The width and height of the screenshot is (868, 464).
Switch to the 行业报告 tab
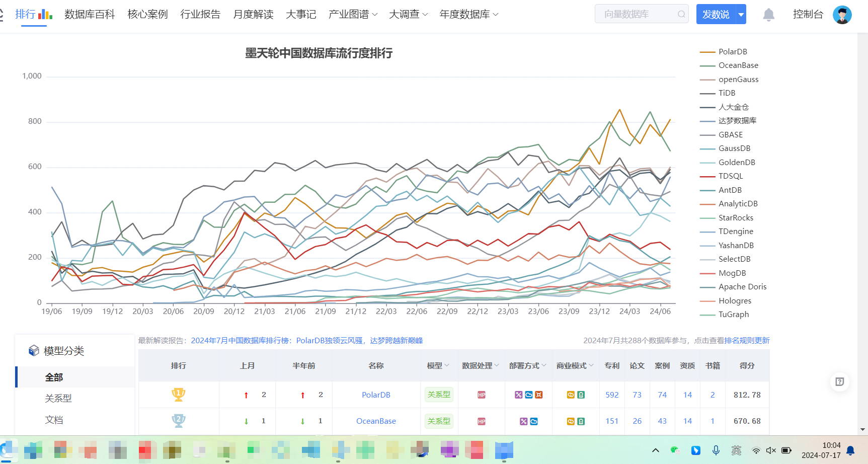click(x=200, y=15)
